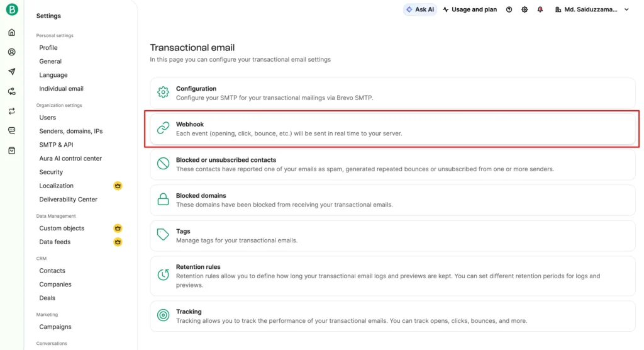Open the Configuration card title
Viewport: 644px width, 350px height.
pos(196,88)
